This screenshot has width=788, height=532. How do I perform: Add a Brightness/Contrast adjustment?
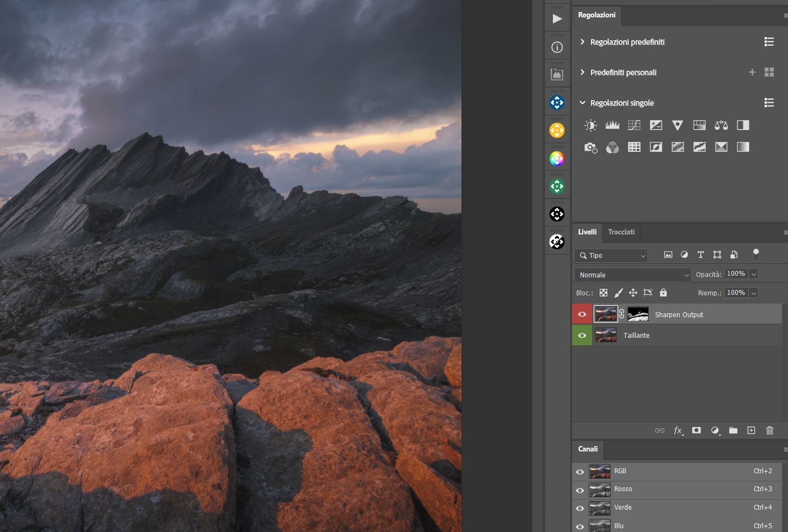coord(590,126)
